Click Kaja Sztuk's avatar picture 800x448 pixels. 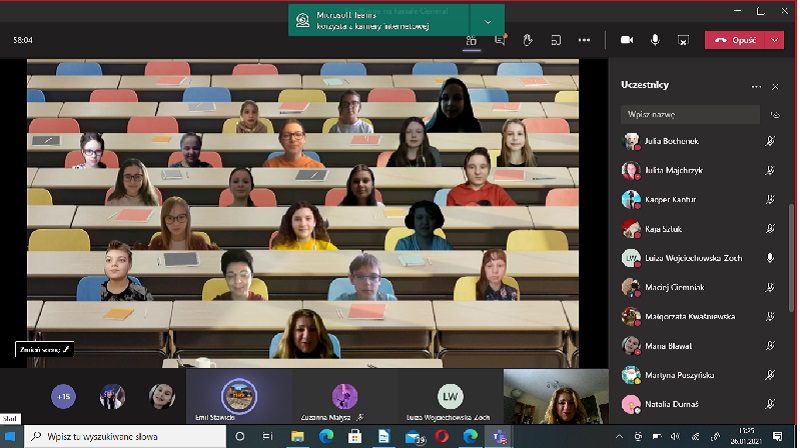coord(631,229)
